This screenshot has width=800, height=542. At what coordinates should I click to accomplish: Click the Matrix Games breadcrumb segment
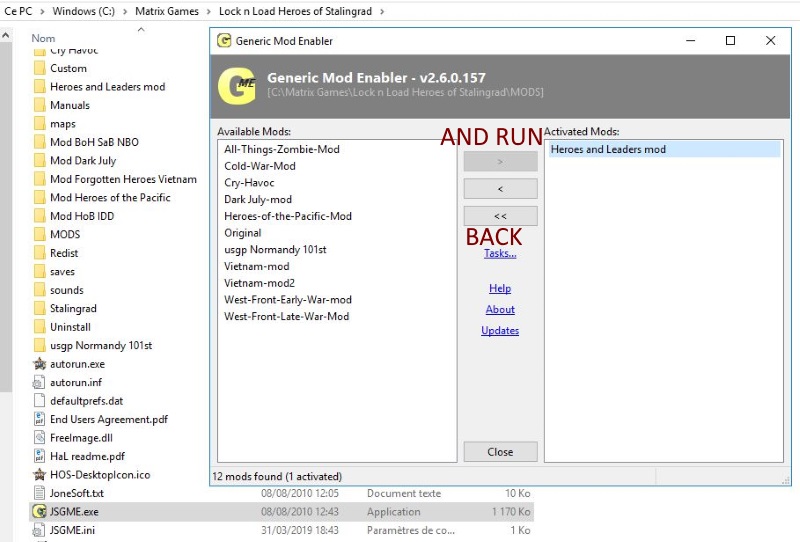pos(167,11)
